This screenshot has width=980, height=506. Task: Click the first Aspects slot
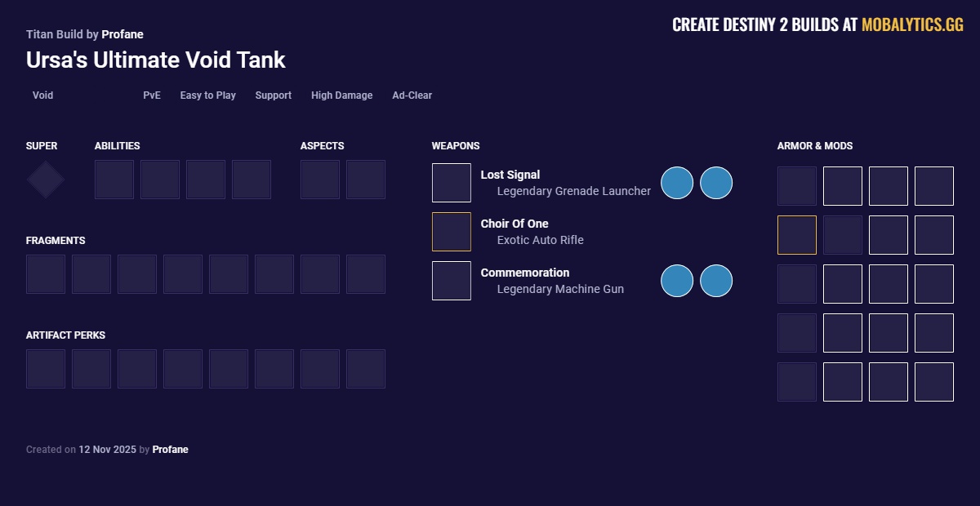(x=320, y=180)
